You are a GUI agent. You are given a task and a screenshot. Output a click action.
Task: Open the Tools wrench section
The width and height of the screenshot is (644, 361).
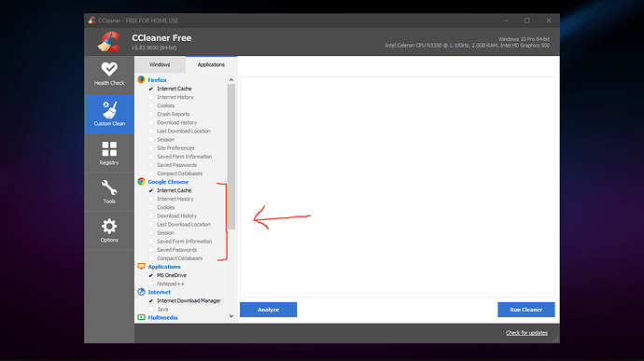pyautogui.click(x=109, y=192)
